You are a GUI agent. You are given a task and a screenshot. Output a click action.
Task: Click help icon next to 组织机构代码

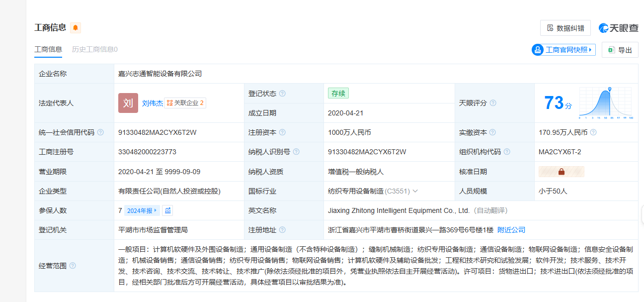(x=507, y=152)
